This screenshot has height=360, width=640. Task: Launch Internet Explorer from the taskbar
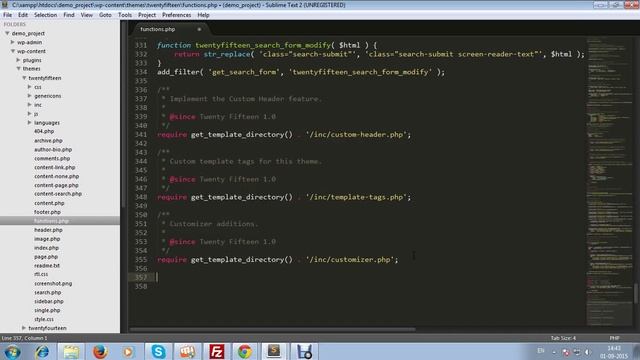pyautogui.click(x=41, y=352)
